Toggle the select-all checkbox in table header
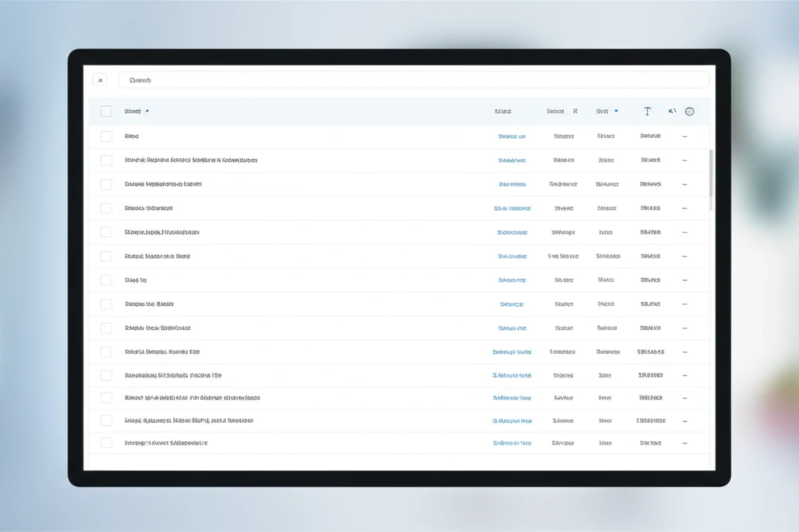Viewport: 799px width, 532px height. pyautogui.click(x=106, y=112)
